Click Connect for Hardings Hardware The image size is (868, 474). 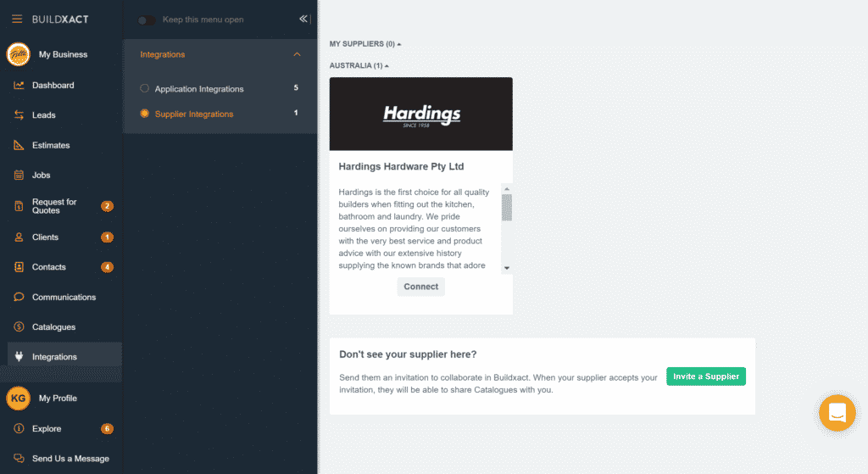pos(420,287)
